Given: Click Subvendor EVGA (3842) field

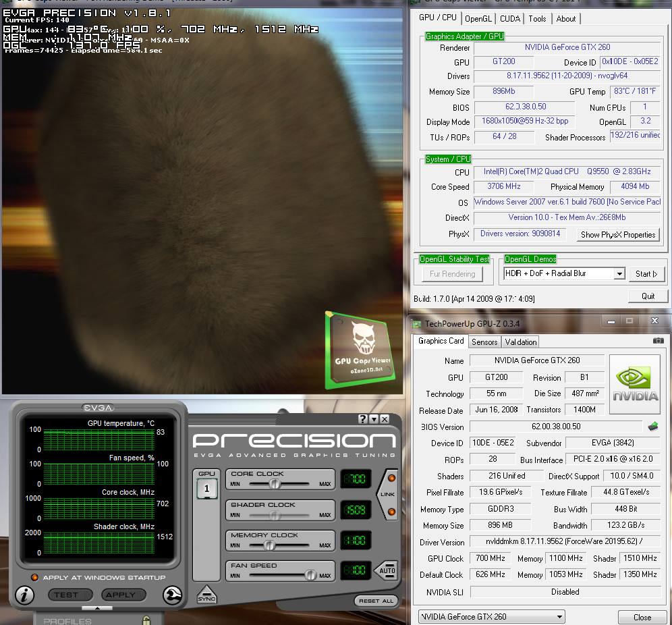Looking at the screenshot, I should (613, 443).
